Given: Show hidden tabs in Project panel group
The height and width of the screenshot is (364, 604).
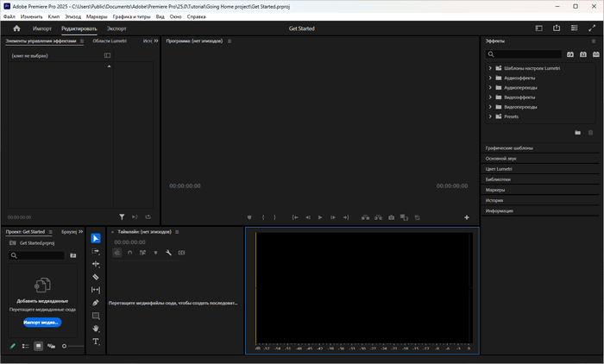Looking at the screenshot, I should [x=80, y=231].
